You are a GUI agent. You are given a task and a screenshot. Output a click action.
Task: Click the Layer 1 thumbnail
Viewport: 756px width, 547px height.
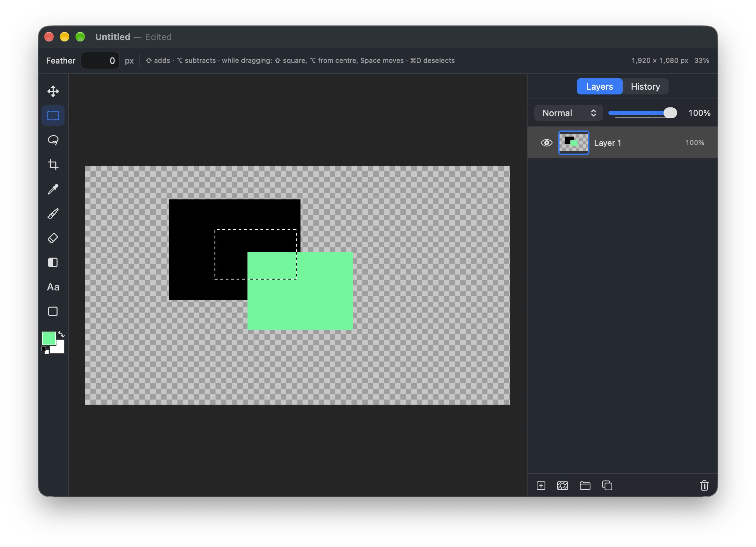click(573, 143)
